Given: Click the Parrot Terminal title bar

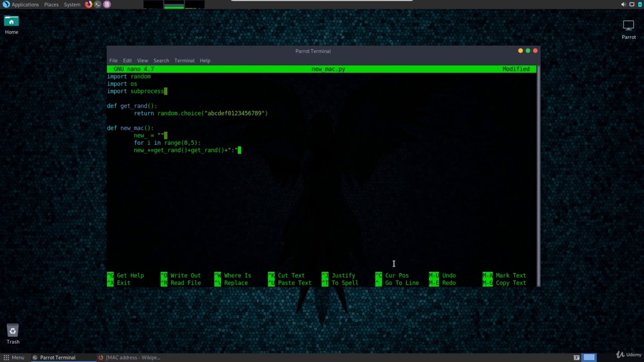Looking at the screenshot, I should (x=313, y=51).
